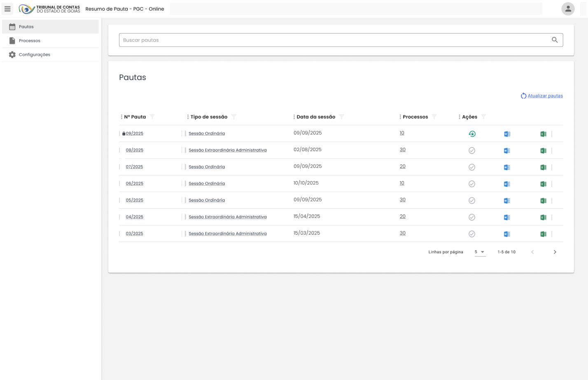Image resolution: width=588 pixels, height=380 pixels.
Task: Export pauta 03/2025 to Excel
Action: coord(543,234)
